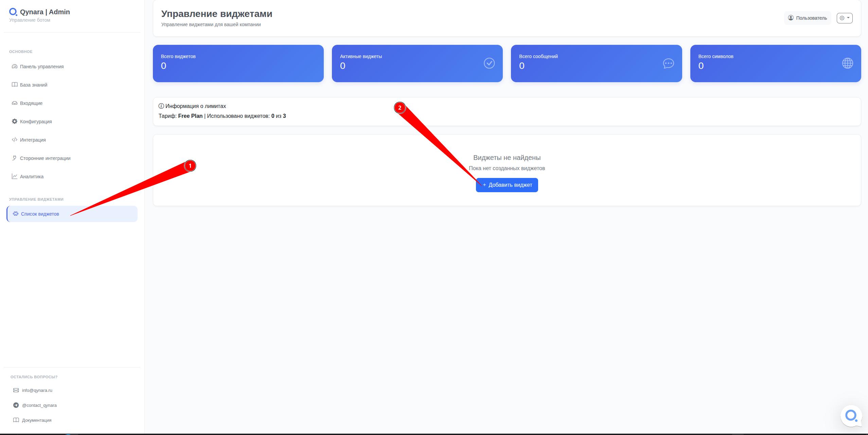This screenshot has width=868, height=435.
Task: Go to База знаний section
Action: (x=33, y=85)
